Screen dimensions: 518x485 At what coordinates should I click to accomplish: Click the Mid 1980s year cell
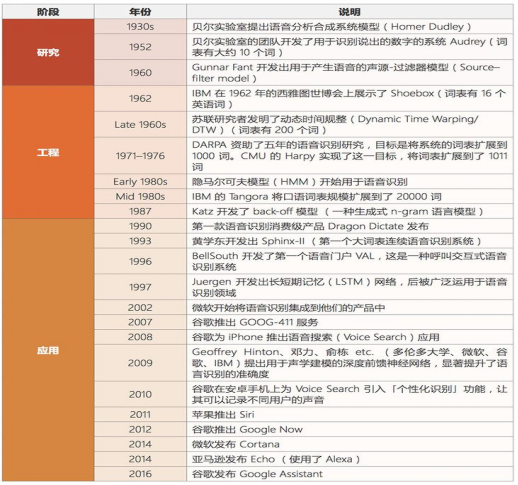140,196
